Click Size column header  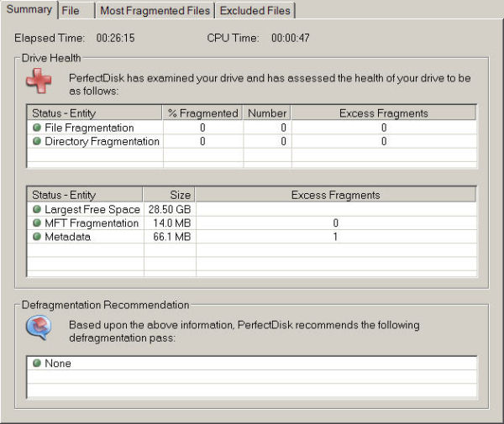point(169,195)
